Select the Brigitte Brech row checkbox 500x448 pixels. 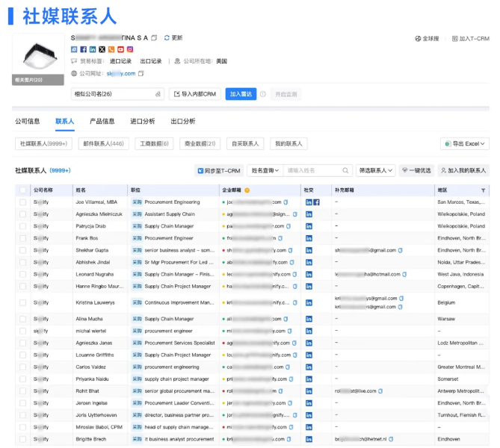coord(22,439)
